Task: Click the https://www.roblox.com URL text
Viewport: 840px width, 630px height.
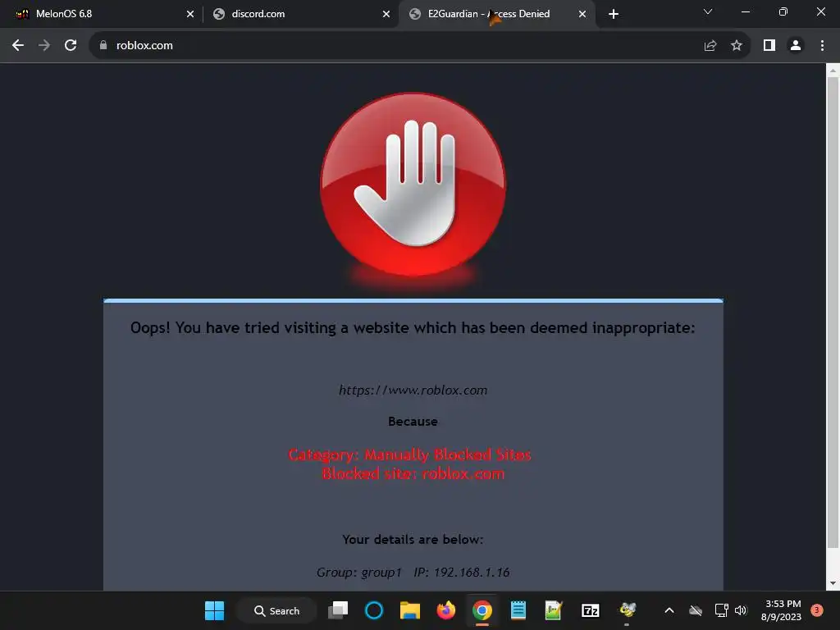Action: click(413, 390)
